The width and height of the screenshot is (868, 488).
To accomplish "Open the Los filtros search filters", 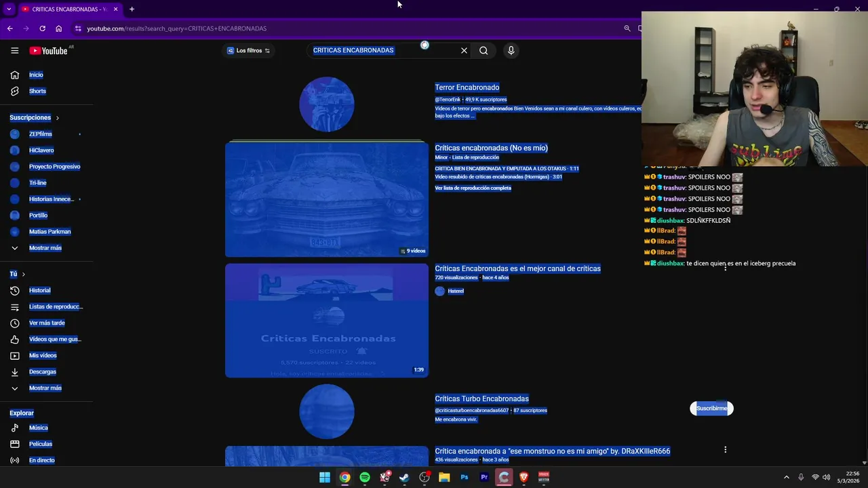I will point(248,50).
